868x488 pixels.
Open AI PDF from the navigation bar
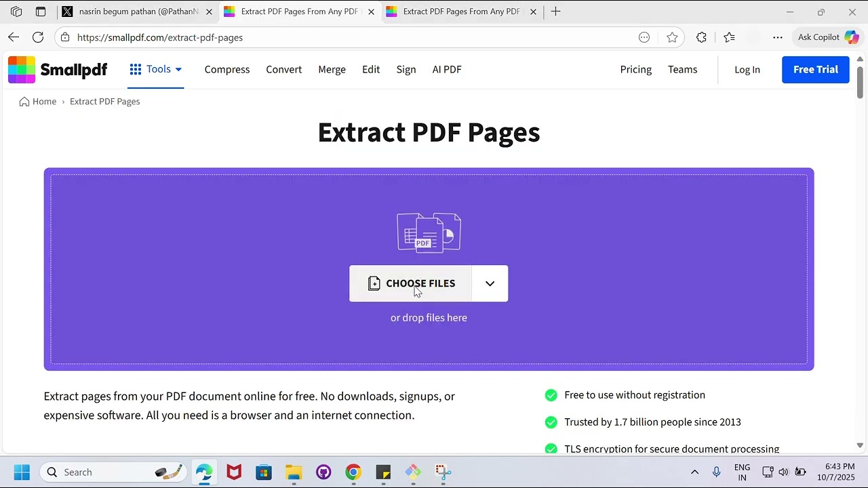point(447,69)
